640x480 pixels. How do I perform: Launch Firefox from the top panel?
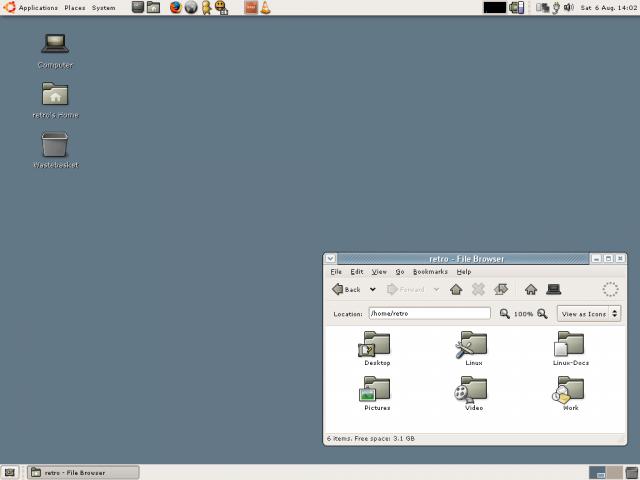(x=176, y=7)
